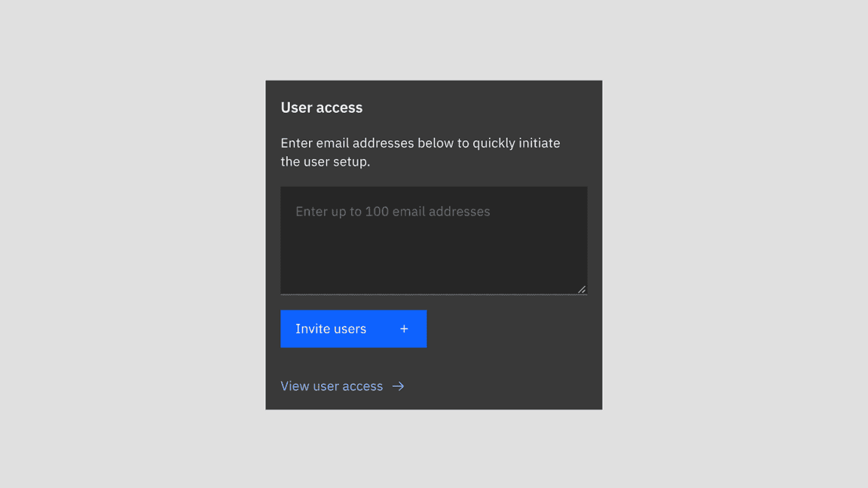Focus the field labeled Enter up to 100 email addresses

[434, 241]
